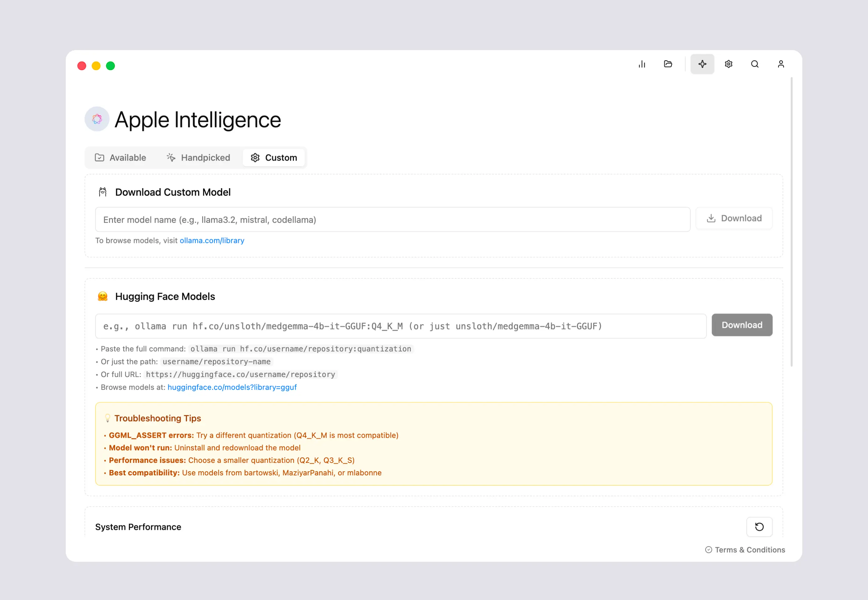Viewport: 868px width, 600px height.
Task: Click the 'Best compatibility:' tip line
Action: [x=243, y=473]
